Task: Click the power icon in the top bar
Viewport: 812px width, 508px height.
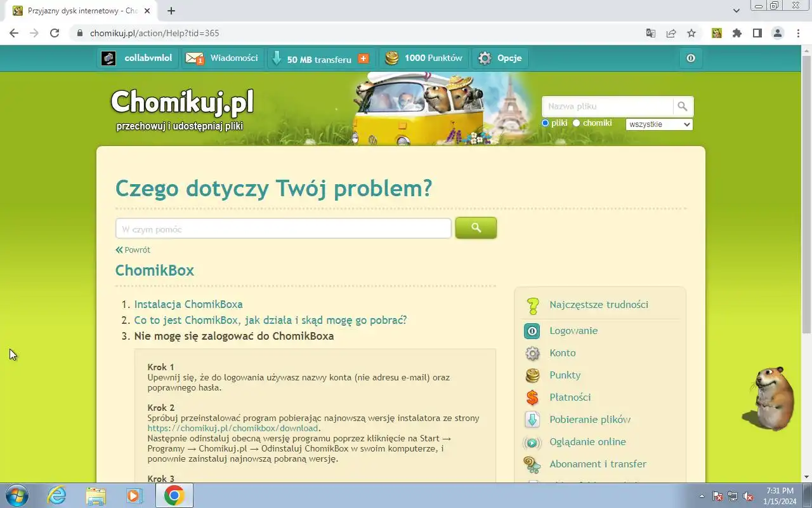Action: pos(691,58)
